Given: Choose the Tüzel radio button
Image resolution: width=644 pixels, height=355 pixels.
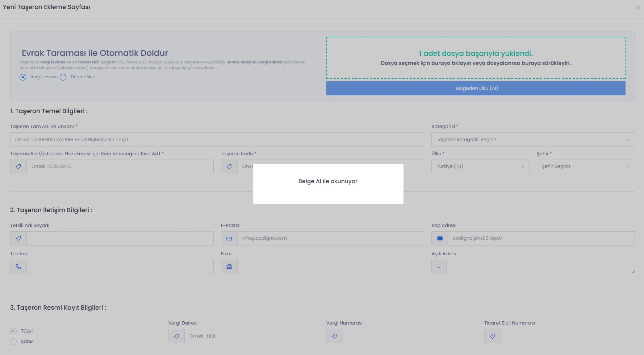Looking at the screenshot, I should coord(13,331).
